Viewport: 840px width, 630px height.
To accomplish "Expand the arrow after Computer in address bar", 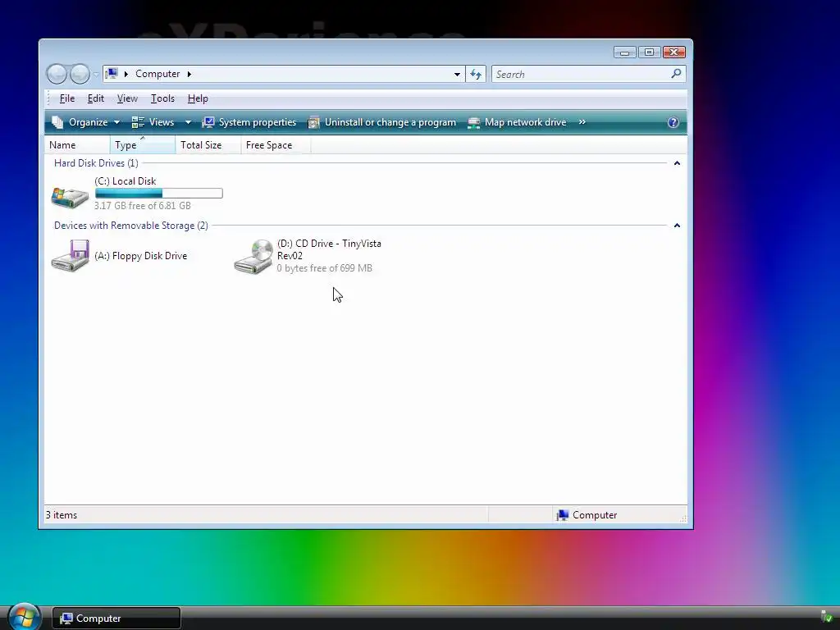I will [x=189, y=74].
